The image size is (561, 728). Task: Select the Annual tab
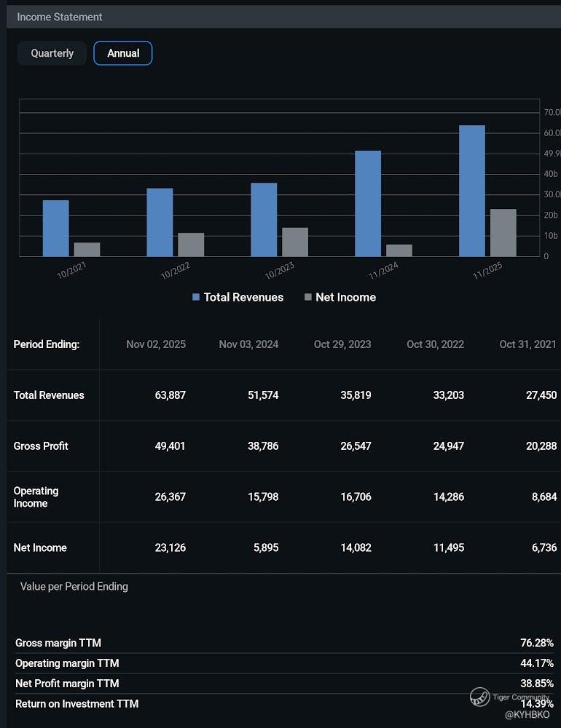122,53
